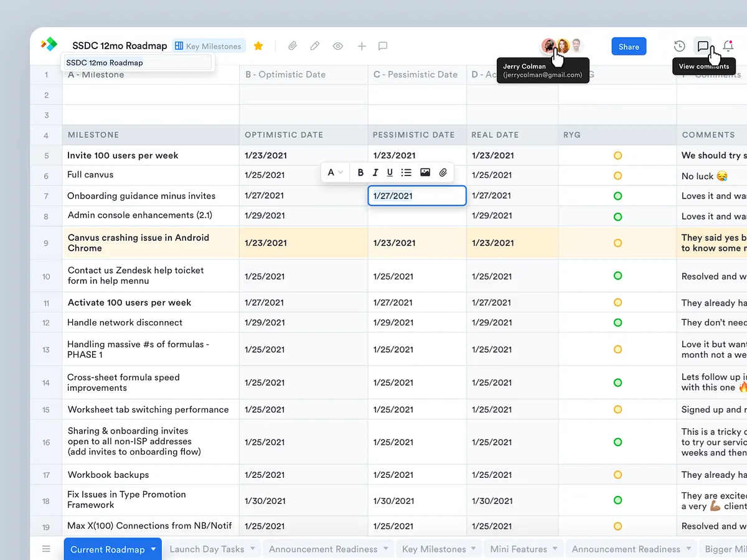Toggle italic formatting for the selected cell
Image resolution: width=747 pixels, height=560 pixels.
tap(375, 172)
